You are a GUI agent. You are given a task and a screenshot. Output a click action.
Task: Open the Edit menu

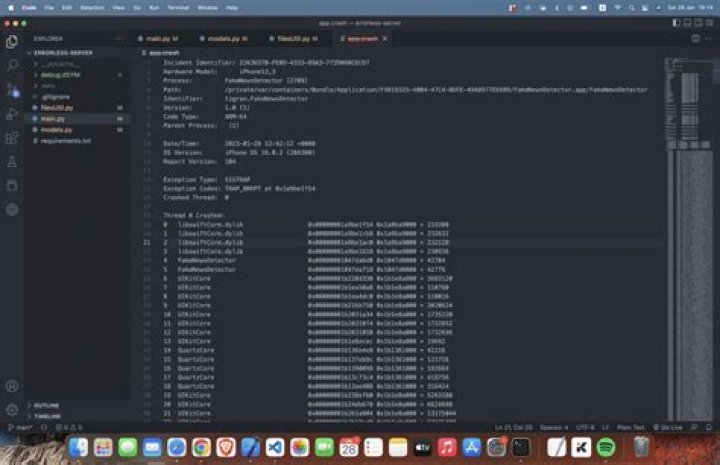pyautogui.click(x=67, y=8)
